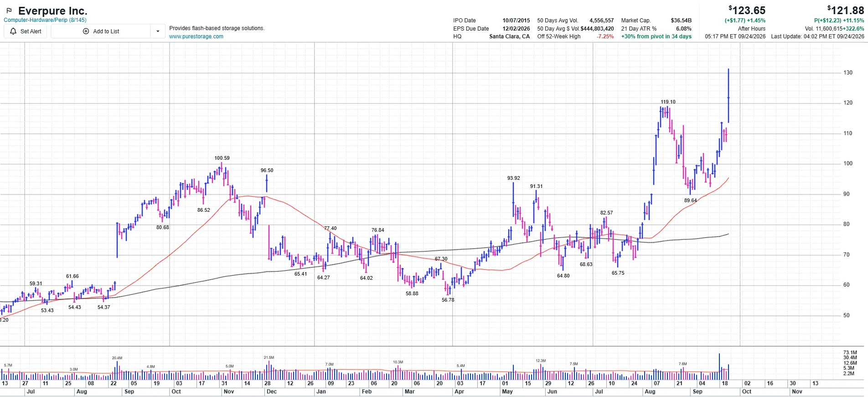This screenshot has height=397, width=868.
Task: Visit the www.purestorage.com website link
Action: [x=196, y=37]
